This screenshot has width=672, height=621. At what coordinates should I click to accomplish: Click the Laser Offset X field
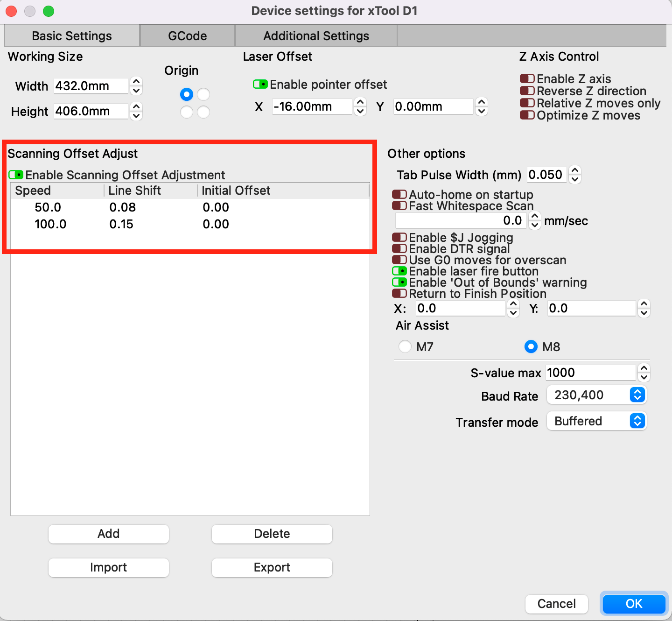pyautogui.click(x=312, y=106)
